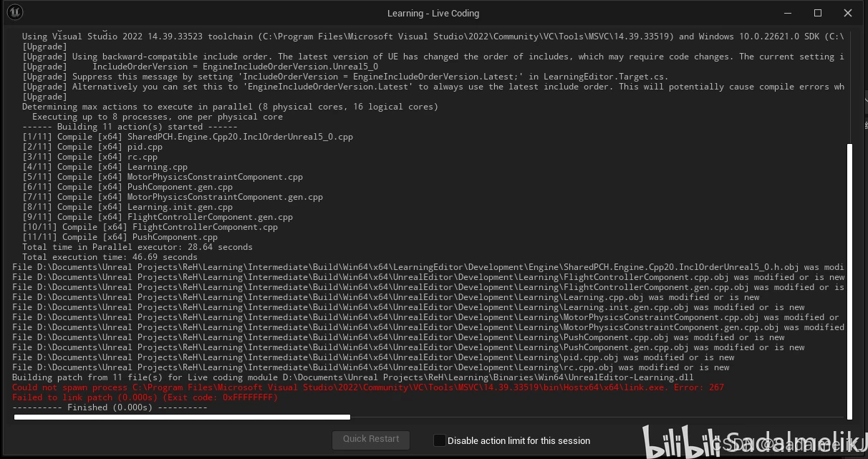Click the '[3/11] Compile rc.cpp' line
This screenshot has width=868, height=459.
(x=90, y=157)
